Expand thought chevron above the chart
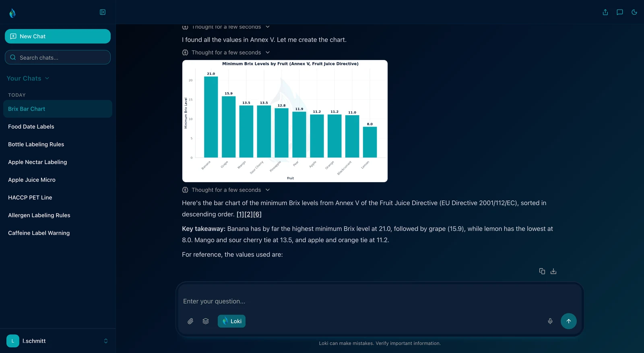The image size is (644, 353). click(268, 52)
